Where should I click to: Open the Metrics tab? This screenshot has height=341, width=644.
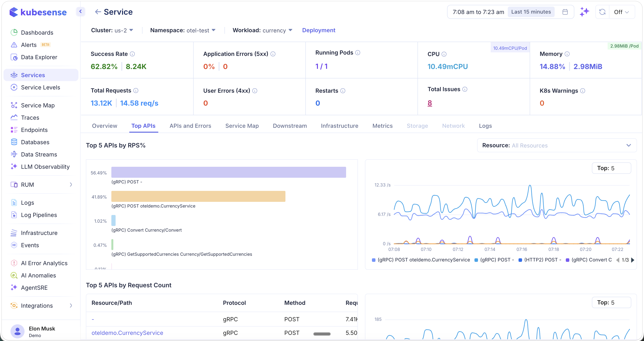382,126
